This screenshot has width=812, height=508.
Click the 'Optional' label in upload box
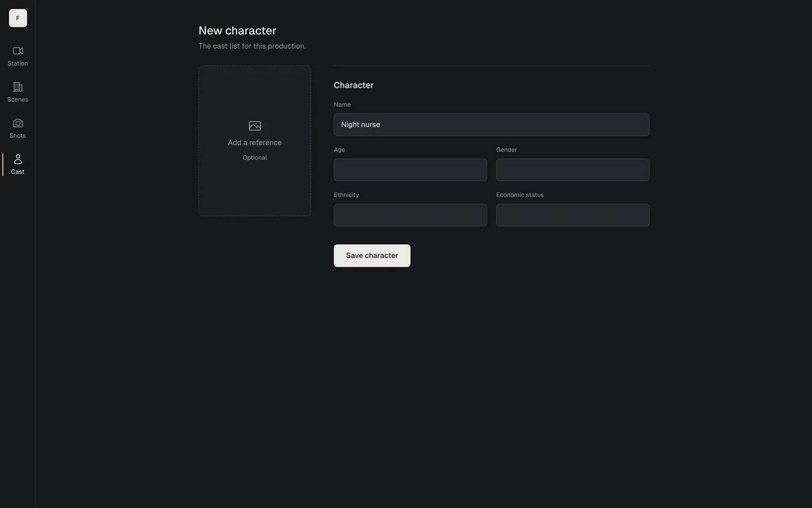pyautogui.click(x=255, y=158)
